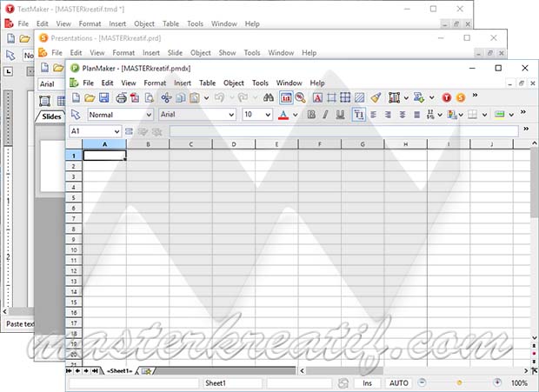The image size is (539, 392).
Task: Open the Slide menu in Presentations
Action: pos(175,53)
